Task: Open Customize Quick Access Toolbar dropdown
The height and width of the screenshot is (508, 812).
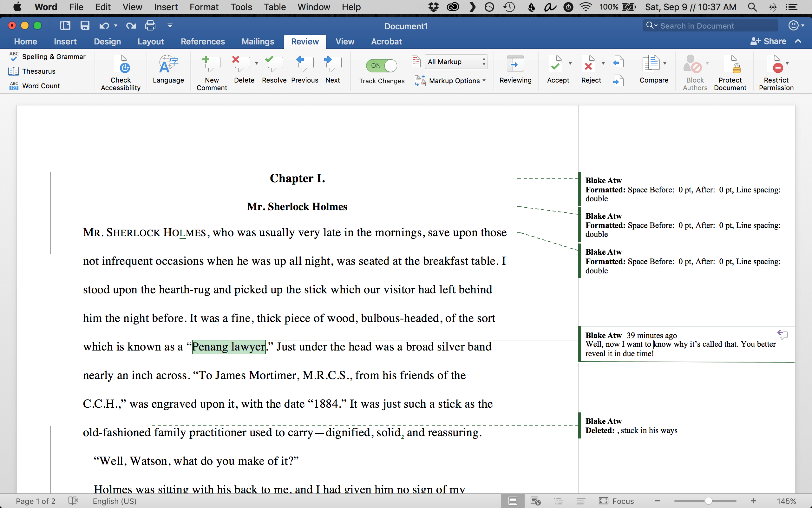Action: (170, 25)
